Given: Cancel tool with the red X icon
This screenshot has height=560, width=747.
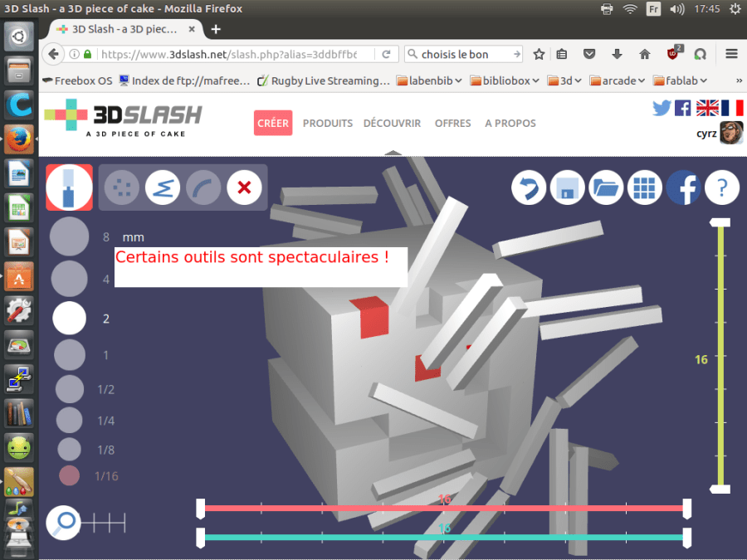Looking at the screenshot, I should tap(244, 187).
